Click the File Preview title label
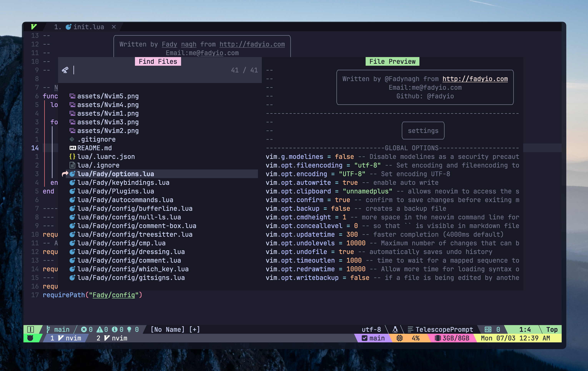Viewport: 588px width, 371px height. tap(392, 61)
